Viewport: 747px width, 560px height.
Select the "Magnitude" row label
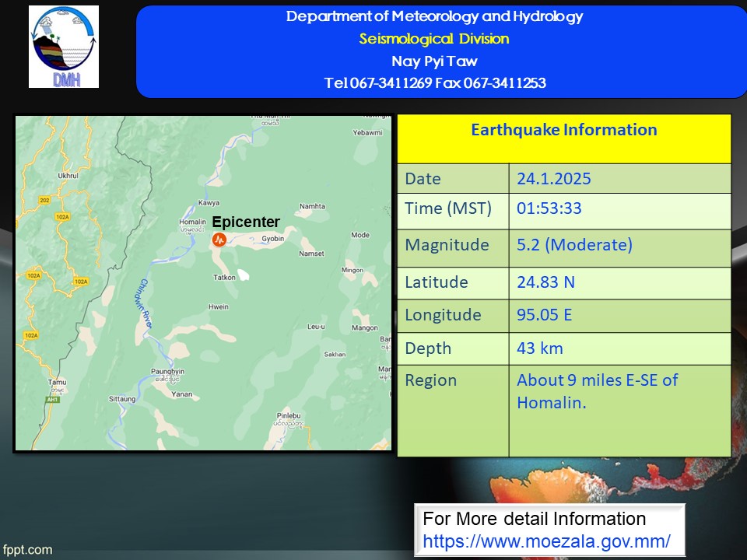point(447,245)
